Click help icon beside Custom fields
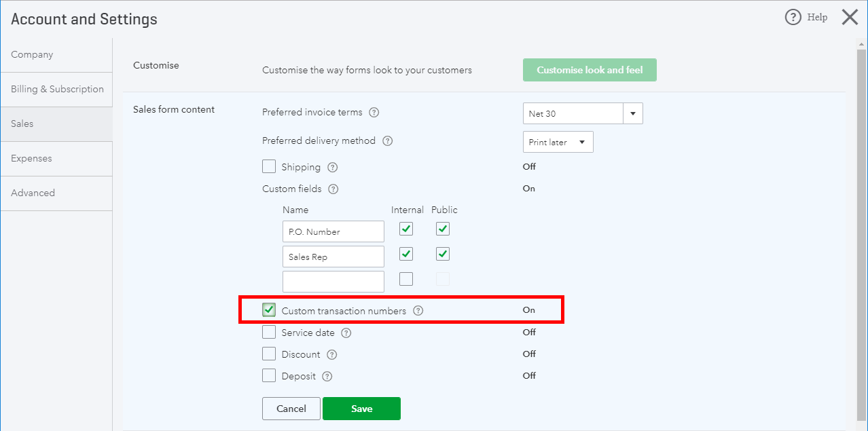 pyautogui.click(x=333, y=189)
